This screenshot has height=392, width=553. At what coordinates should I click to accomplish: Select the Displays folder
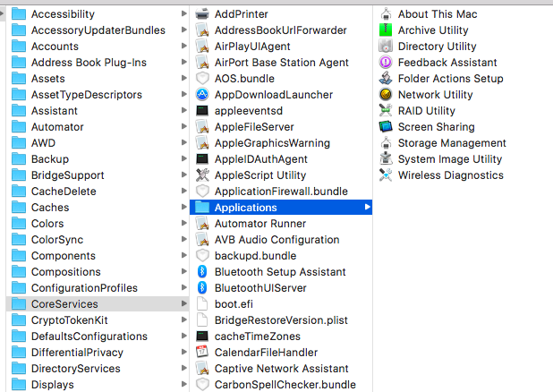pos(98,385)
